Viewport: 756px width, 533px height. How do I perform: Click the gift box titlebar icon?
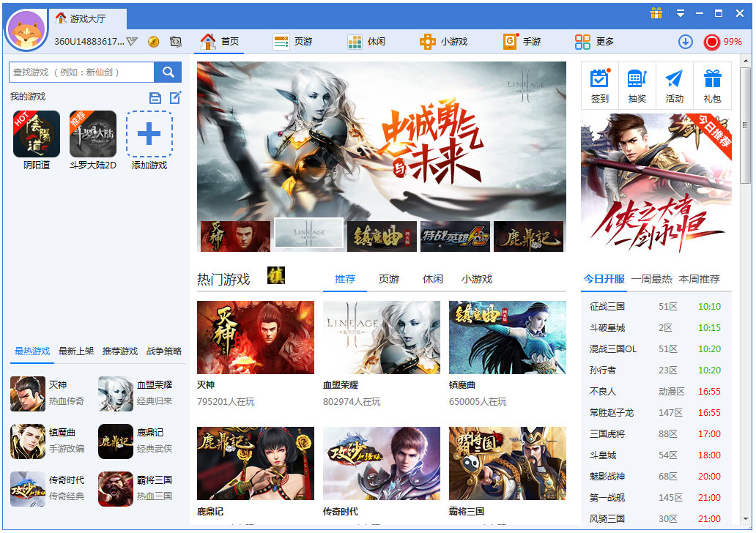click(656, 13)
